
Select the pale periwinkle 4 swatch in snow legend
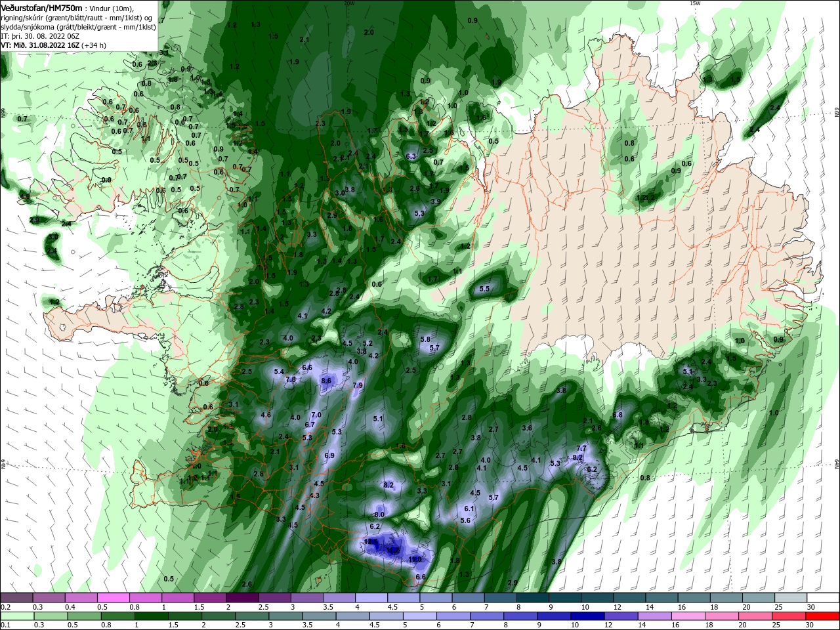pyautogui.click(x=371, y=598)
